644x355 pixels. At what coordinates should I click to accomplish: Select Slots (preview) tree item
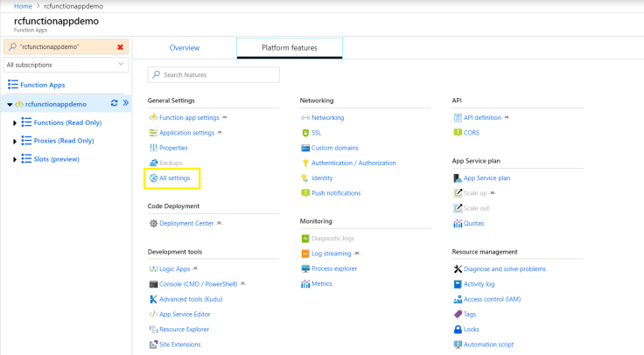point(57,159)
